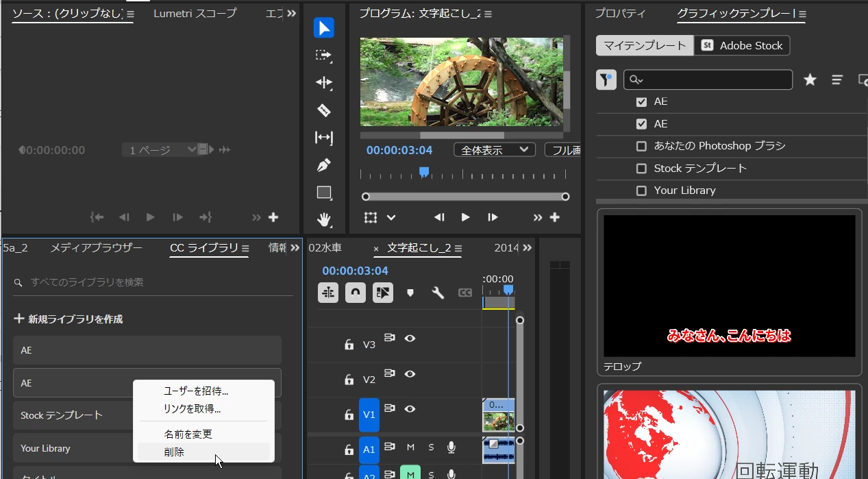Hide track V2 with its eye toggle
868x479 pixels.
point(410,373)
